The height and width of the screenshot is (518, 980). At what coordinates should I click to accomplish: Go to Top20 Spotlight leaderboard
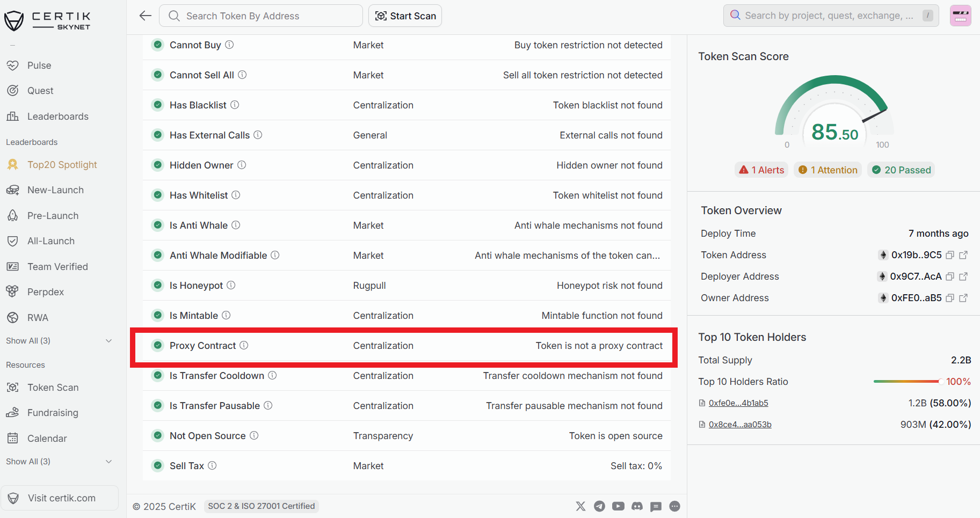pyautogui.click(x=62, y=165)
